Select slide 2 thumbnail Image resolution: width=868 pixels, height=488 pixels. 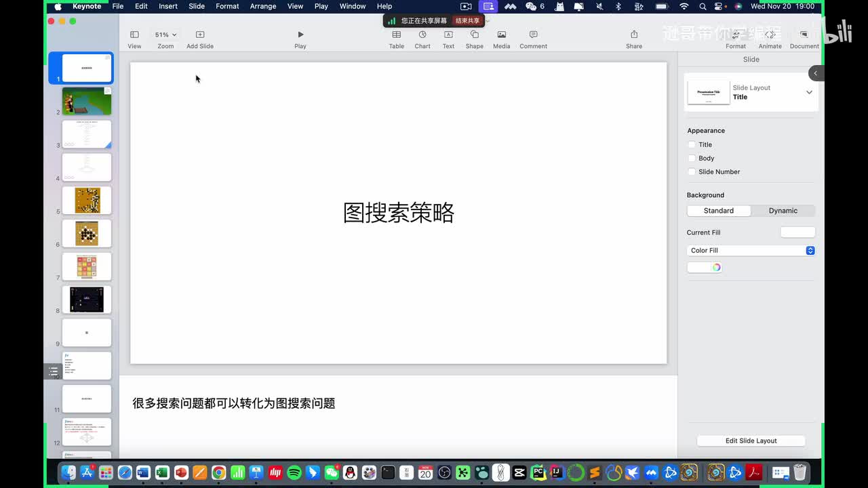pos(87,101)
